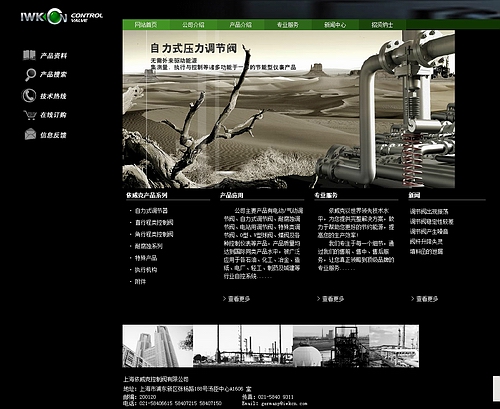Open the 招贤纳士 nav tab
The image size is (500, 409).
pos(382,25)
